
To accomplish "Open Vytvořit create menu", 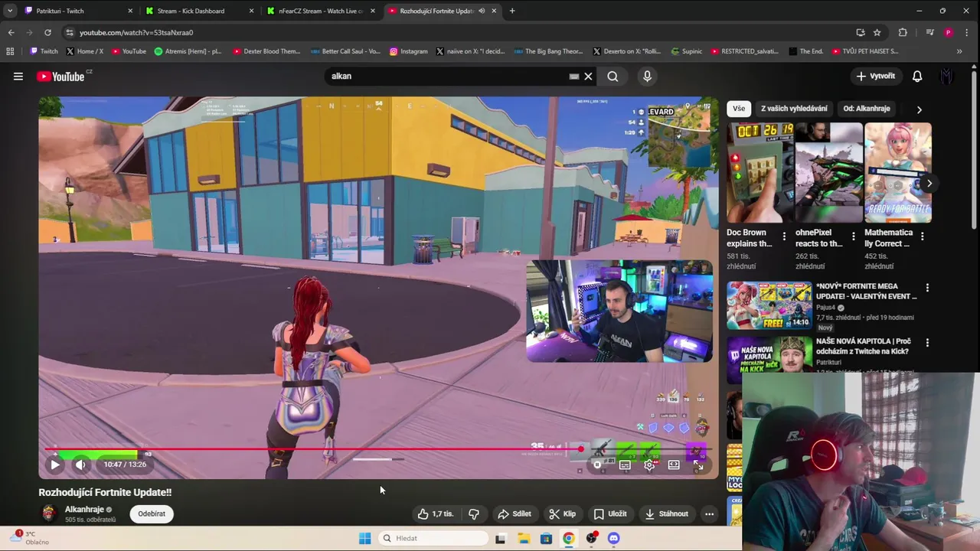I will point(875,77).
